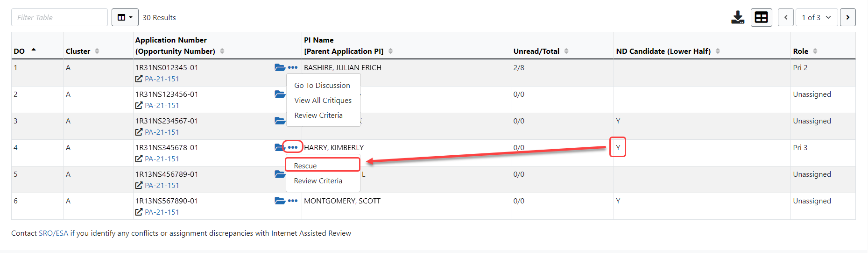This screenshot has width=868, height=253.
Task: Select PI name MONTGOMERY, SCOTT
Action: tap(342, 201)
